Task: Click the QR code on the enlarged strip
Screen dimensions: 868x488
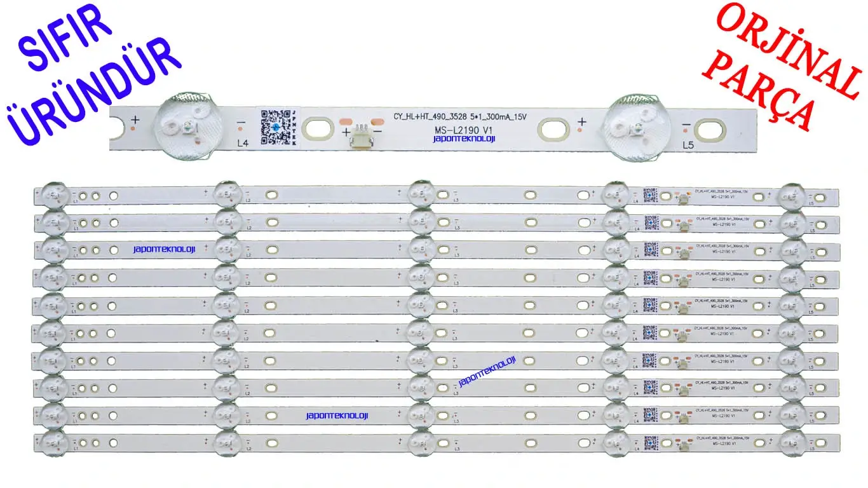Action: point(278,126)
